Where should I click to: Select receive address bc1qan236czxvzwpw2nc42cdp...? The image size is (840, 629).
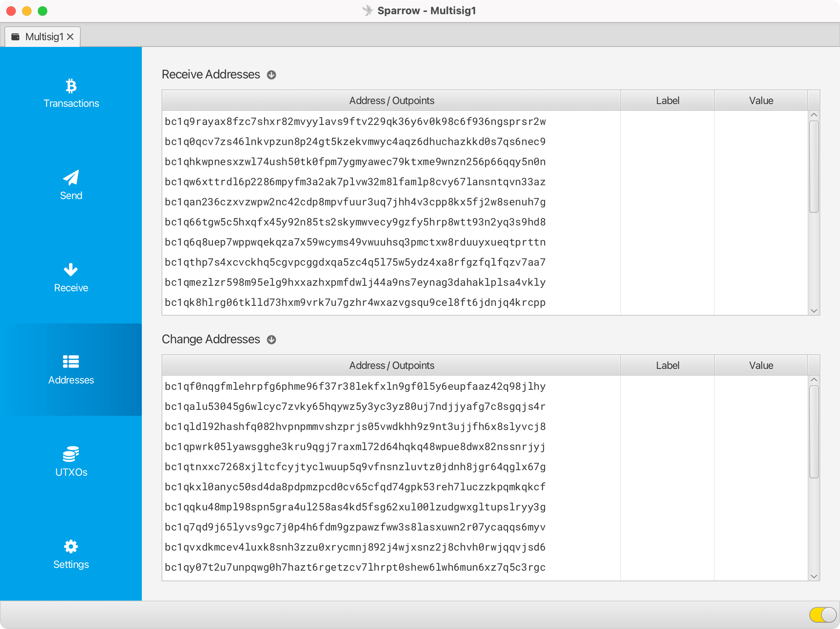click(x=355, y=202)
